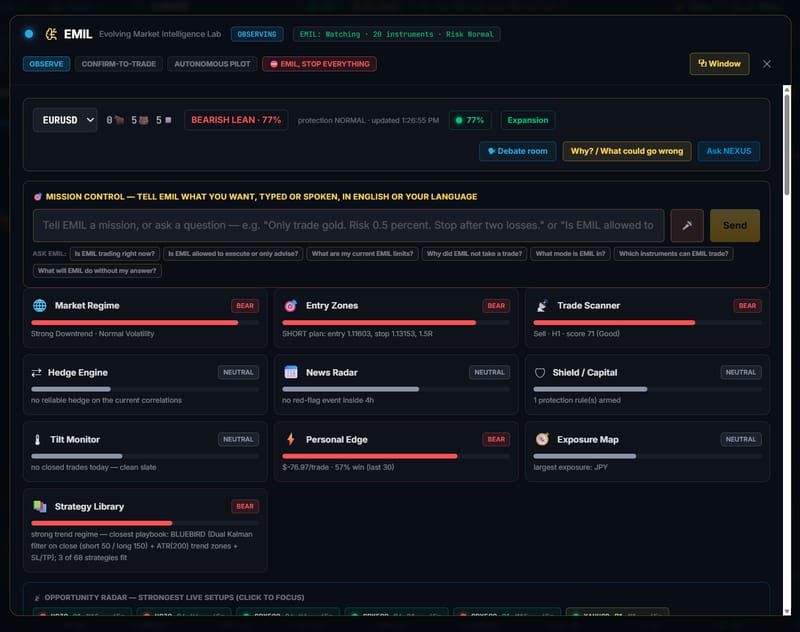The height and width of the screenshot is (632, 800).
Task: Click the neutral square icon next to second 5
Action: point(168,120)
